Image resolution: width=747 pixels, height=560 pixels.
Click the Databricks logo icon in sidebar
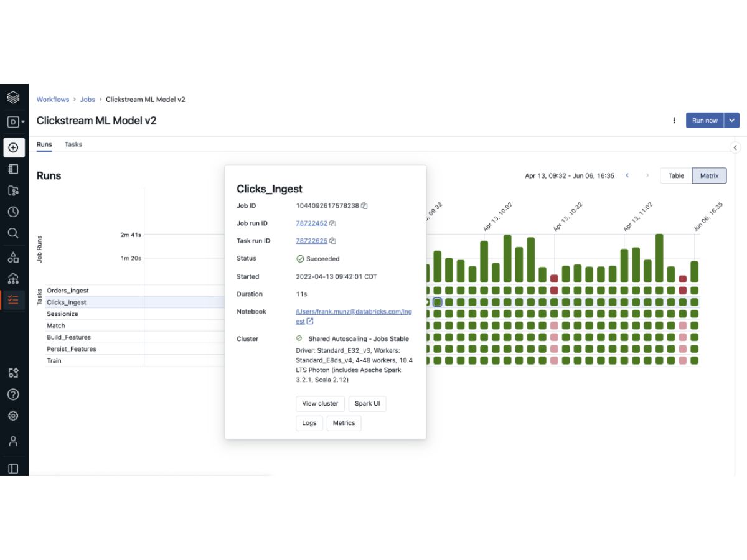click(x=13, y=98)
